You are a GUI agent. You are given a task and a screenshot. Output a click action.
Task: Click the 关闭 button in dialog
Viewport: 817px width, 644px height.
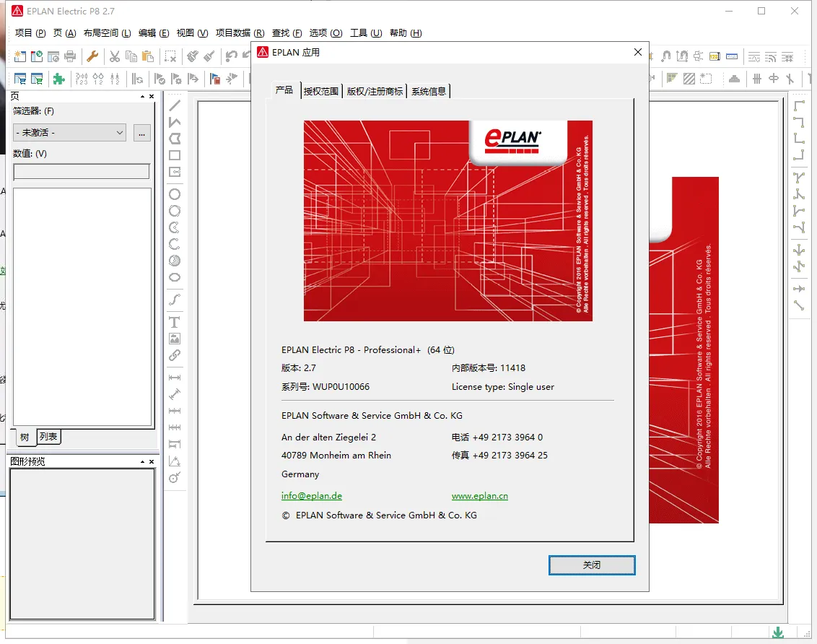click(592, 565)
